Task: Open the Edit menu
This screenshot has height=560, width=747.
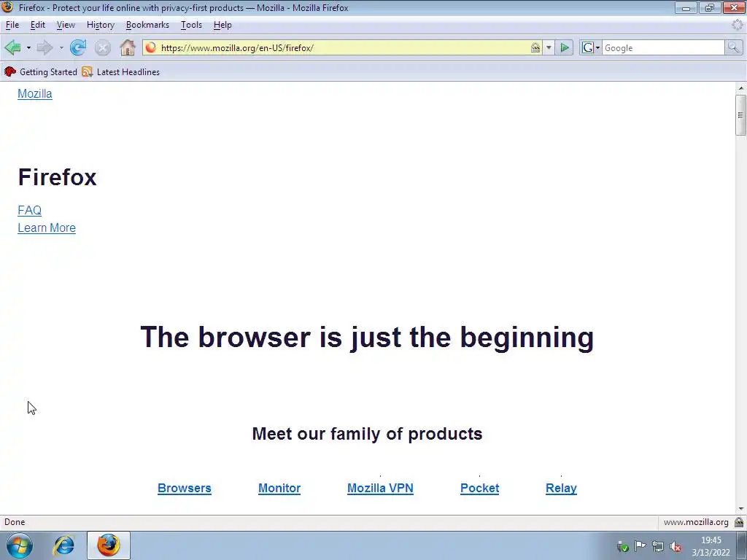Action: pos(38,25)
